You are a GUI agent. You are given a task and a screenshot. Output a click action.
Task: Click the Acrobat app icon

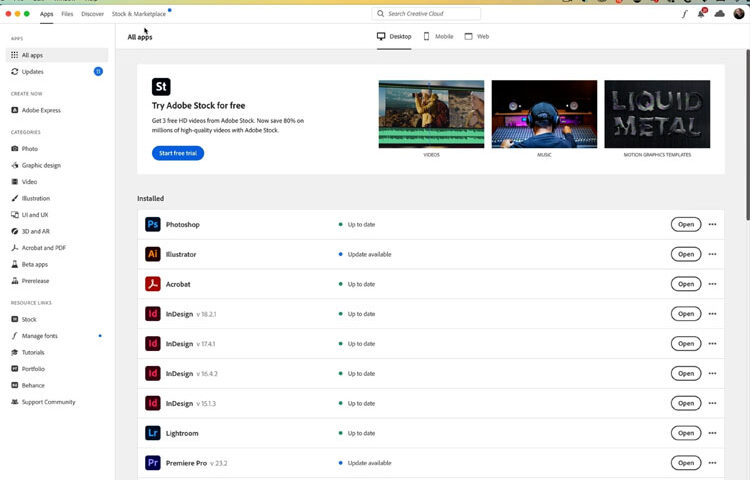[153, 284]
